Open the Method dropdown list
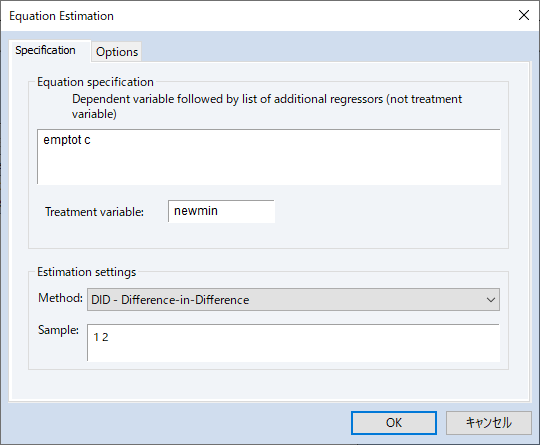Viewport: 540px width, 445px height. pos(293,300)
